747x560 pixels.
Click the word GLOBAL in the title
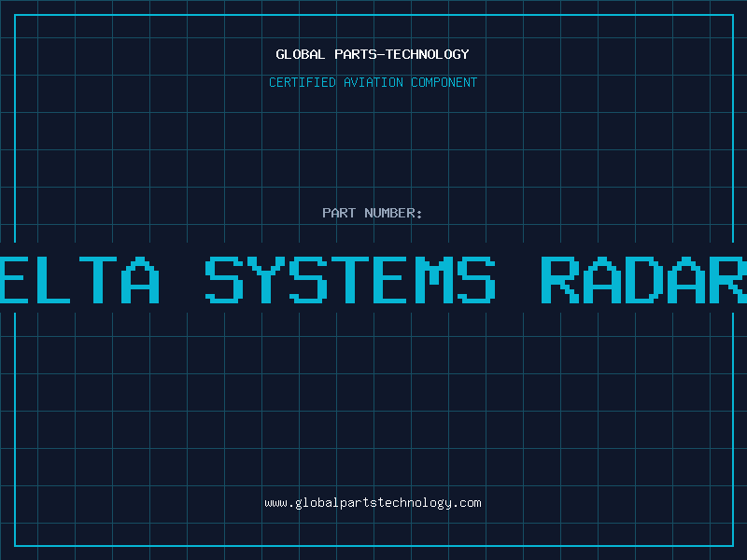click(300, 54)
